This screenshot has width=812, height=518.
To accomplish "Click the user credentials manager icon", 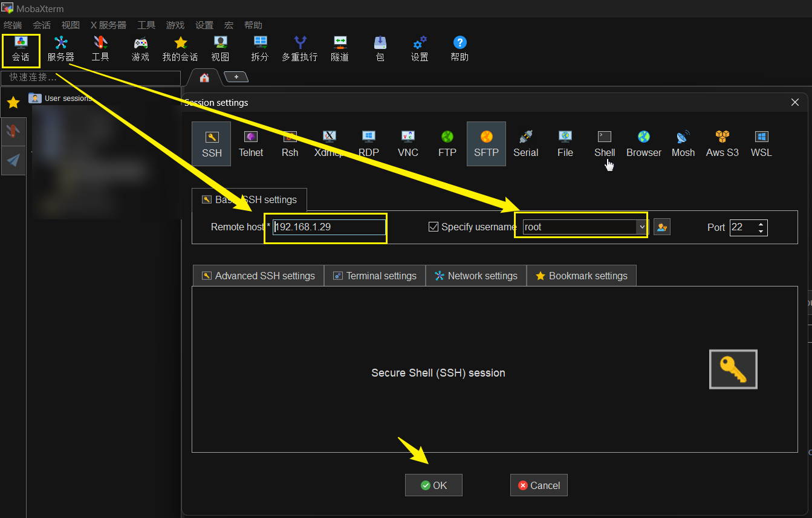I will tap(662, 227).
